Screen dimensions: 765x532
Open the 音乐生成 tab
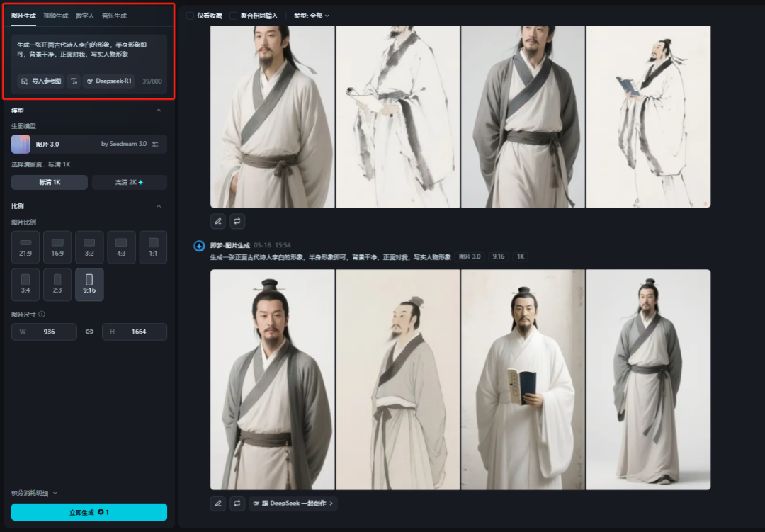click(x=113, y=15)
